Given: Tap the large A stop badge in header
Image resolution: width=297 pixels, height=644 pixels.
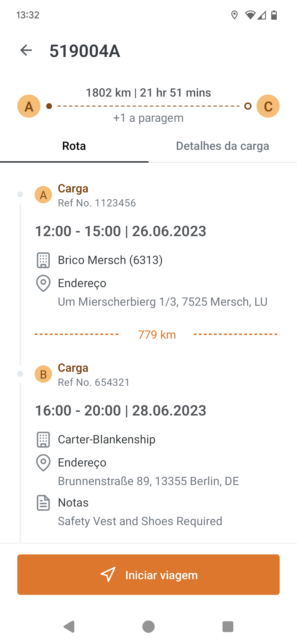Looking at the screenshot, I should [29, 106].
